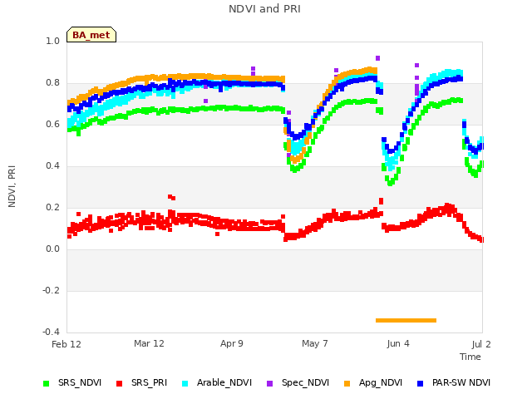Screen dimensions: 532x399
Task: Toggle the Apg_NDVI legend label
Action: (381, 382)
